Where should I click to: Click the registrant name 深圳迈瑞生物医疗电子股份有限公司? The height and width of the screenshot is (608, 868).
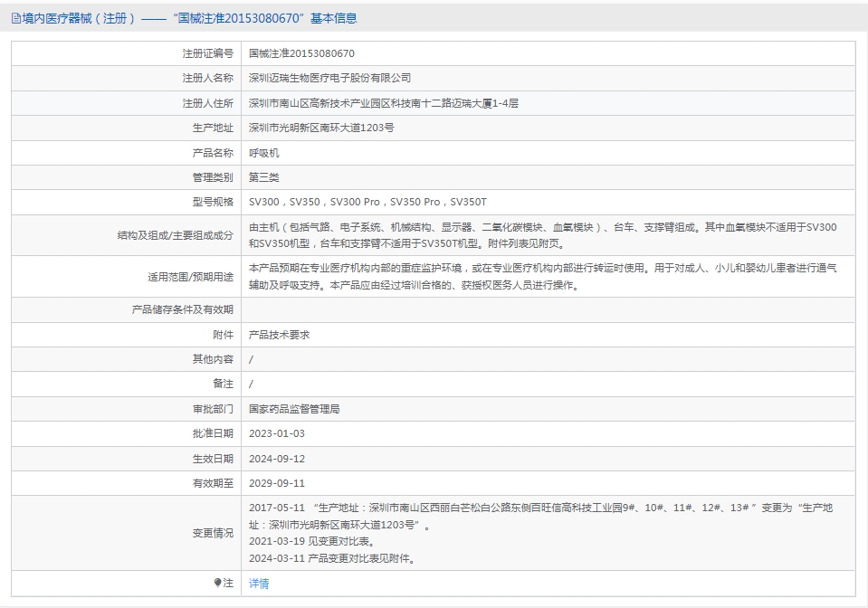click(x=330, y=78)
